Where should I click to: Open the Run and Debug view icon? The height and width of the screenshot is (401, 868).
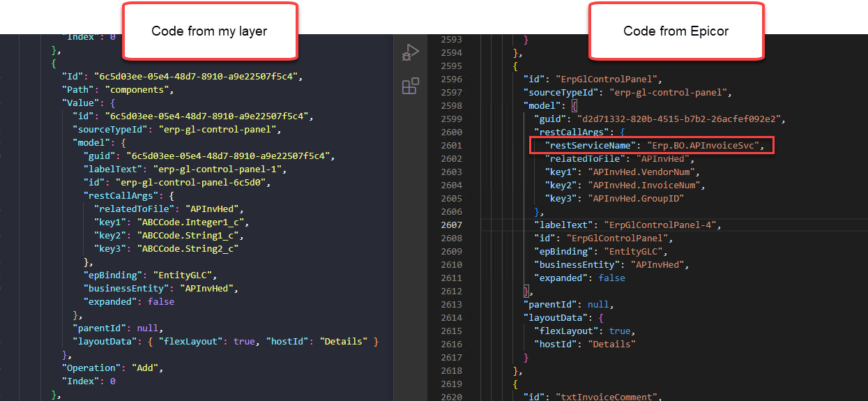coord(411,53)
